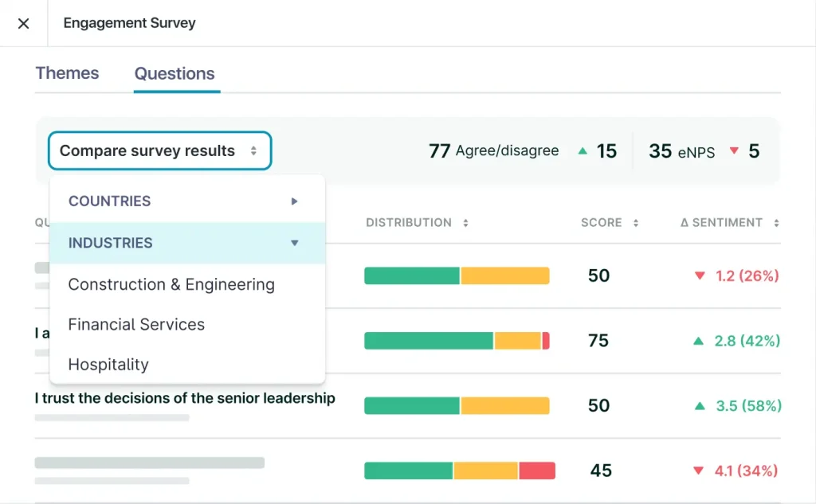Select the Construction & Engineering option
This screenshot has height=504, width=816.
(172, 284)
